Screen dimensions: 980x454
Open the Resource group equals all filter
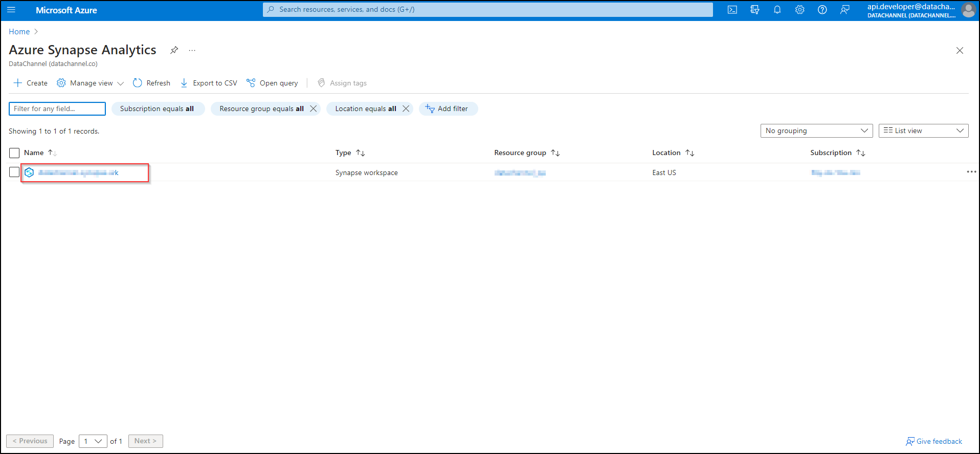pyautogui.click(x=261, y=109)
